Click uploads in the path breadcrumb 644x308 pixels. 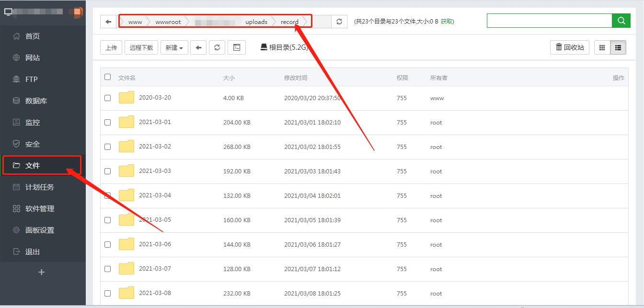[x=256, y=22]
